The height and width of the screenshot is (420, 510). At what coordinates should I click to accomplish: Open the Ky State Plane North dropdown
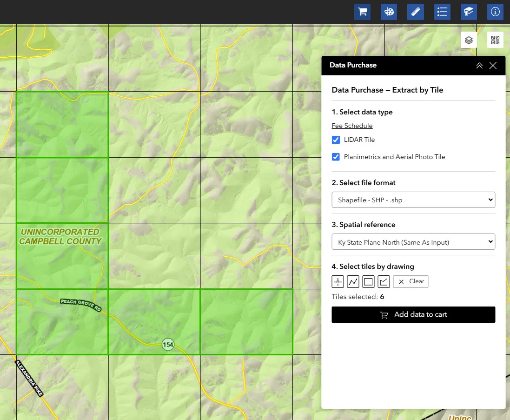click(x=413, y=242)
